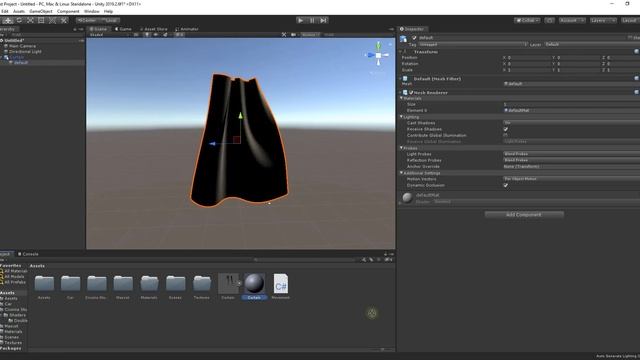Open the Cast Shadows dropdown
The height and width of the screenshot is (360, 640).
[x=571, y=123]
